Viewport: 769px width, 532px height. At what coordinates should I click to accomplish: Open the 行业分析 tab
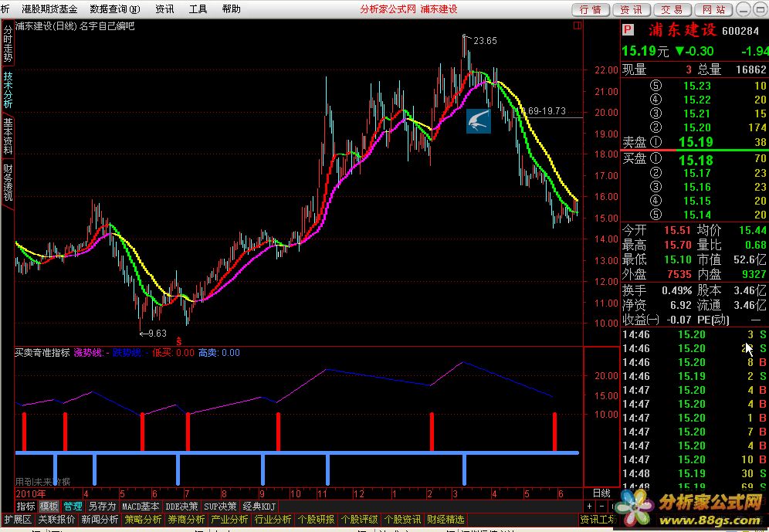tap(273, 519)
